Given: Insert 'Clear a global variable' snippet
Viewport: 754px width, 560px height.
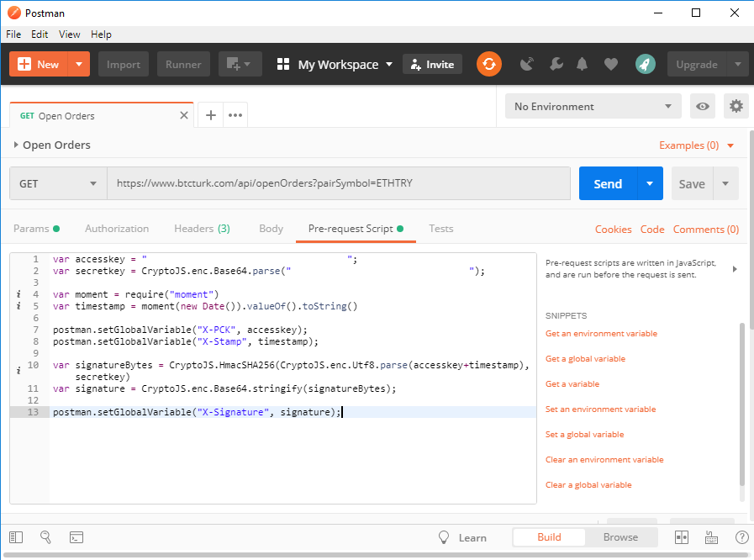Looking at the screenshot, I should point(588,485).
